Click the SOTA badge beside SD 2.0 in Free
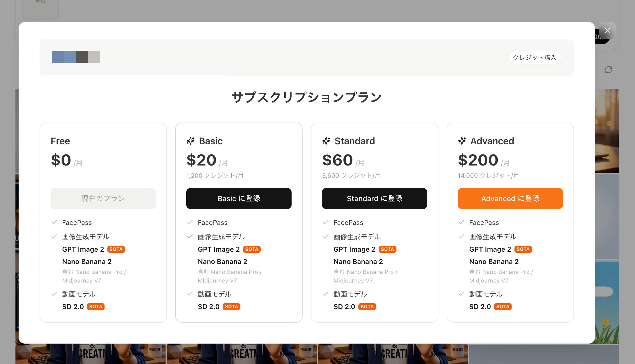The image size is (635, 364). (x=96, y=307)
